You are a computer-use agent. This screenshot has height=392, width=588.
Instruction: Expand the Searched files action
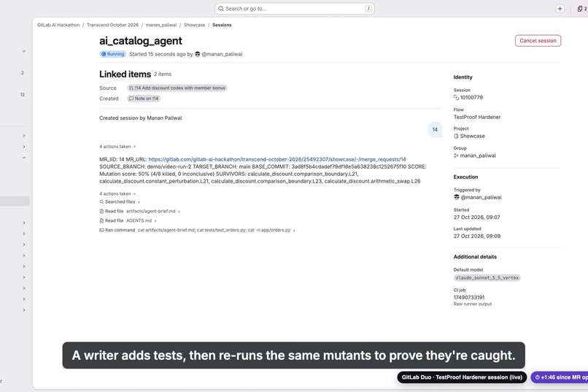(x=120, y=201)
